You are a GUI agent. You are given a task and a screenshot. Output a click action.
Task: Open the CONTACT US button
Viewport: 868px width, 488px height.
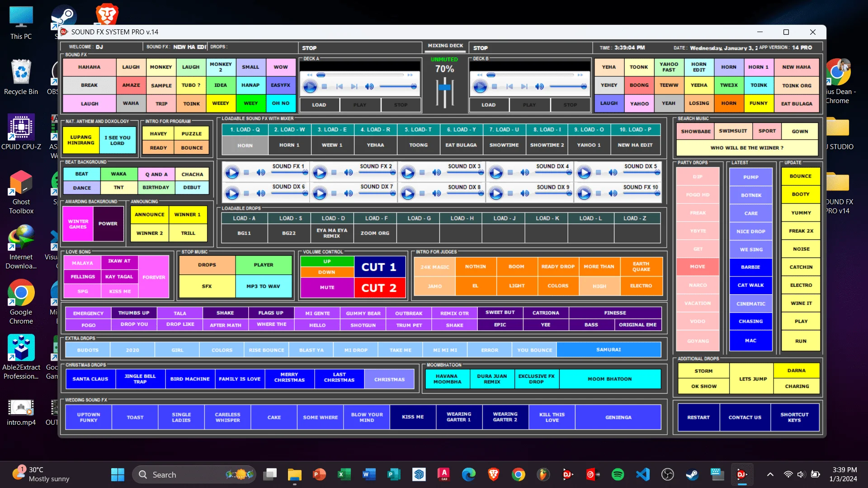(745, 418)
